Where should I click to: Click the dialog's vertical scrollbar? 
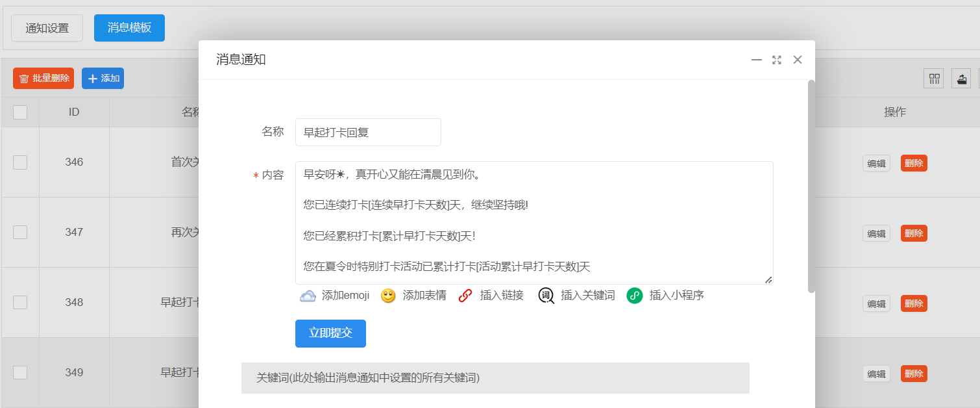pos(811,186)
